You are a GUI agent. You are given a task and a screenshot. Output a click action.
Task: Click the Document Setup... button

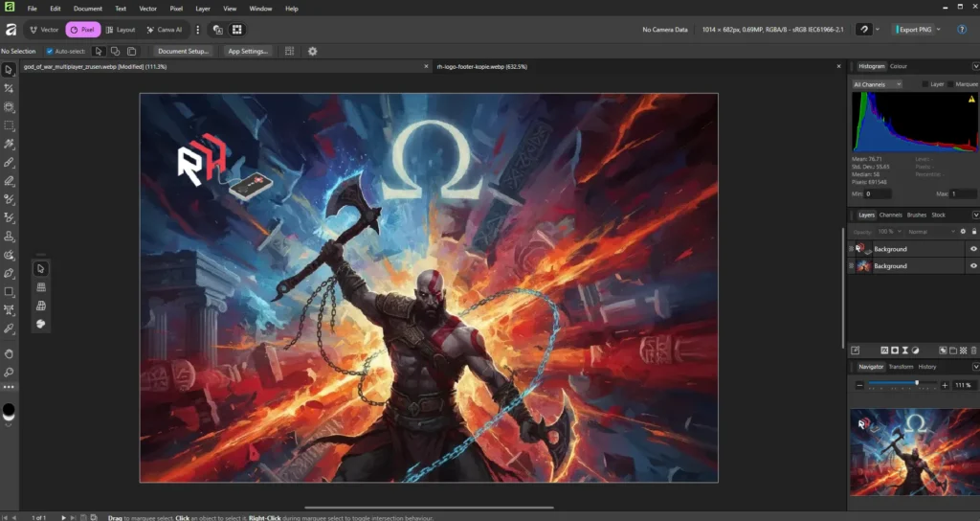pos(183,52)
